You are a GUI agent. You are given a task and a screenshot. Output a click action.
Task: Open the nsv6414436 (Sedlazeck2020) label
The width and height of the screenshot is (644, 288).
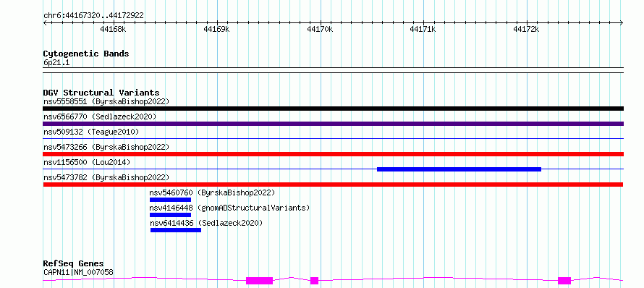(206, 223)
